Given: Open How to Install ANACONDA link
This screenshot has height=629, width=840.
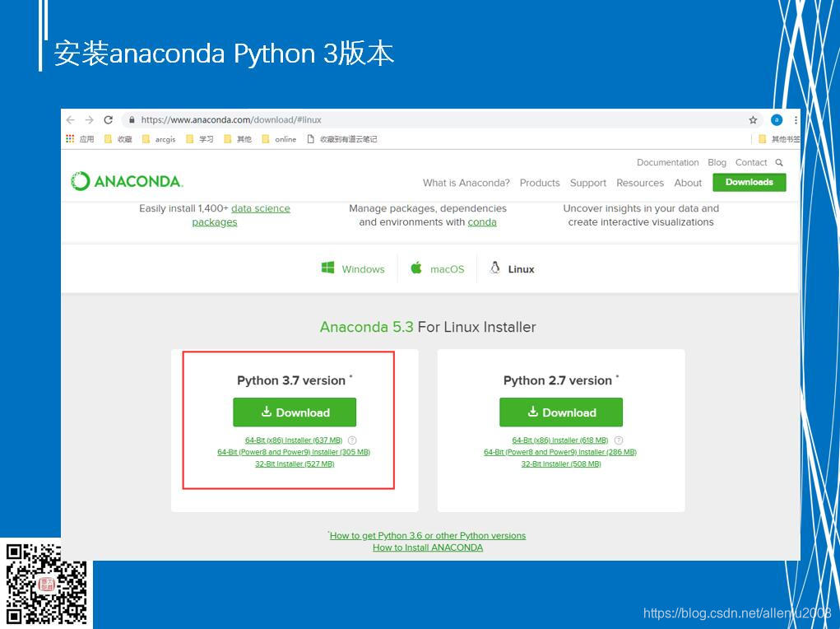Looking at the screenshot, I should [x=428, y=547].
